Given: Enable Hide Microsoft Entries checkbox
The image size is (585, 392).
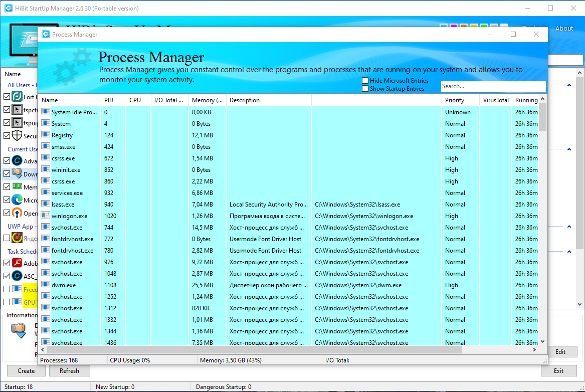Looking at the screenshot, I should point(365,81).
